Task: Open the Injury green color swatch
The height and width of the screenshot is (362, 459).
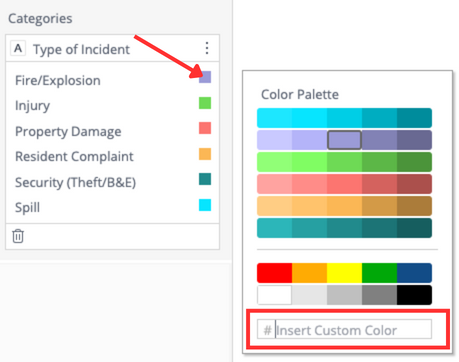Action: point(205,103)
